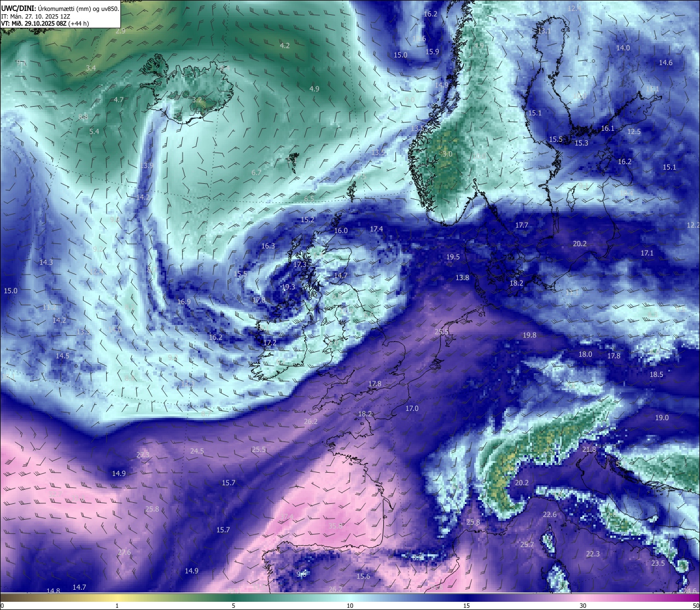
Task: Click the 16.1 value on the map
Action: (608, 129)
